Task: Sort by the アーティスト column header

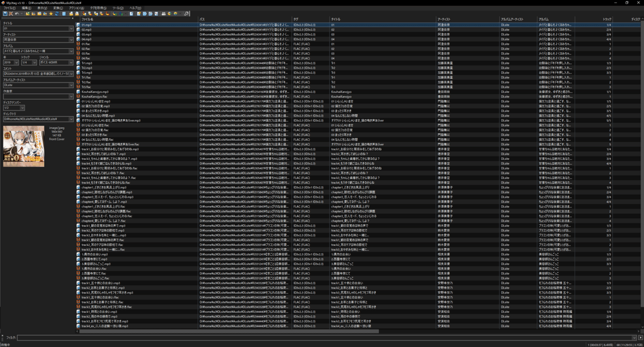Action: (x=467, y=19)
